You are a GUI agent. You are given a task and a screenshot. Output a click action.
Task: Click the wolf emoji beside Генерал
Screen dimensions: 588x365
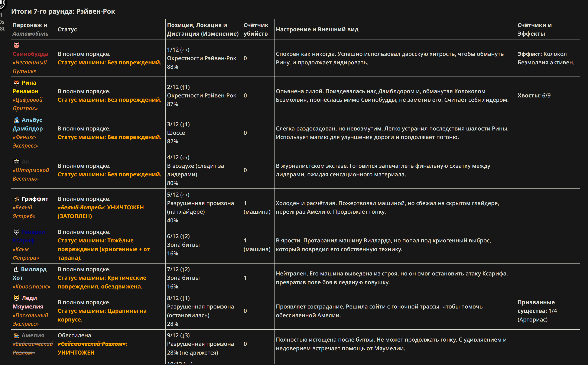[x=16, y=232]
